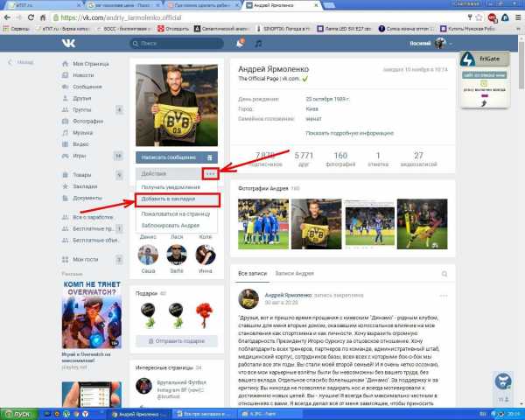Open friend Саша's avatar
The height and width of the screenshot is (420, 525).
coord(148,255)
